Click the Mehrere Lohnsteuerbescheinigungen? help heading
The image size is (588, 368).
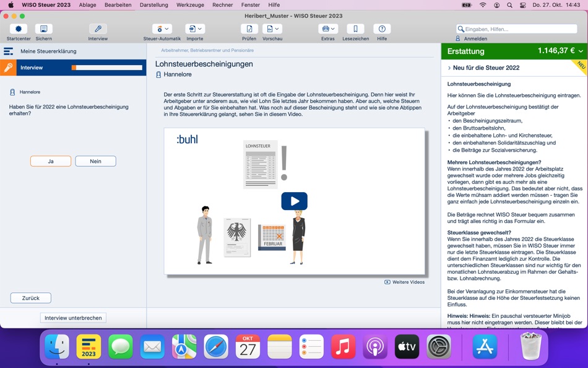pos(495,162)
